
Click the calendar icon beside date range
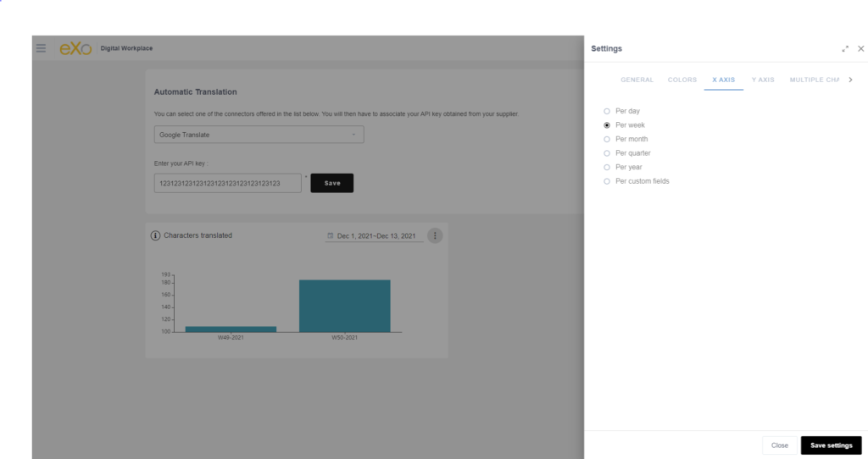[331, 235]
